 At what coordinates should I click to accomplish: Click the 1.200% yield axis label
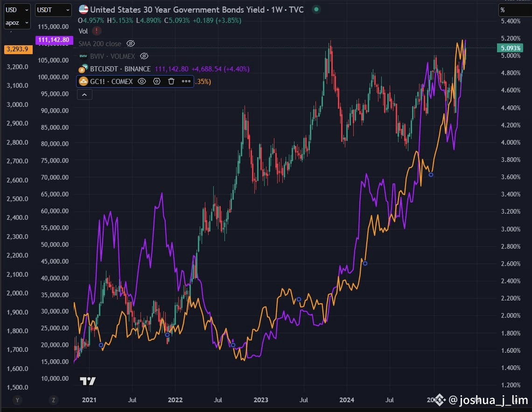coord(511,385)
